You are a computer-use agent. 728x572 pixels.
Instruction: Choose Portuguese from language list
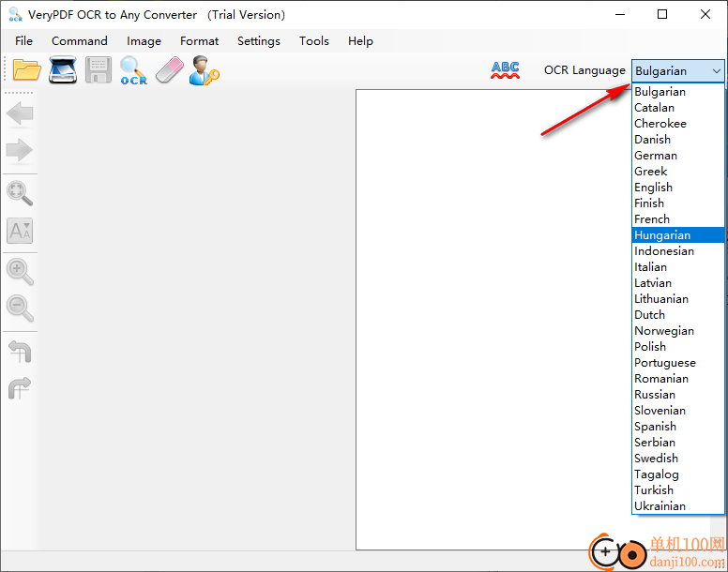pos(678,362)
